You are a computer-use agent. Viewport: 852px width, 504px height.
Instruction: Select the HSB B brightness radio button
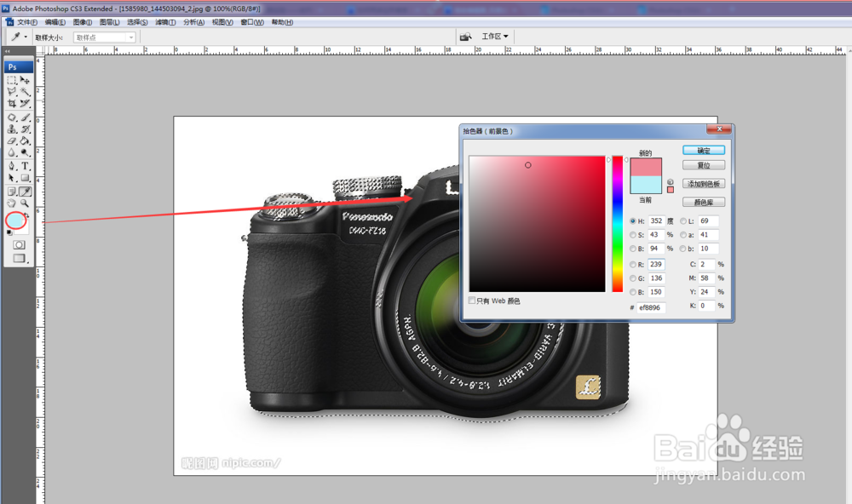click(x=632, y=249)
